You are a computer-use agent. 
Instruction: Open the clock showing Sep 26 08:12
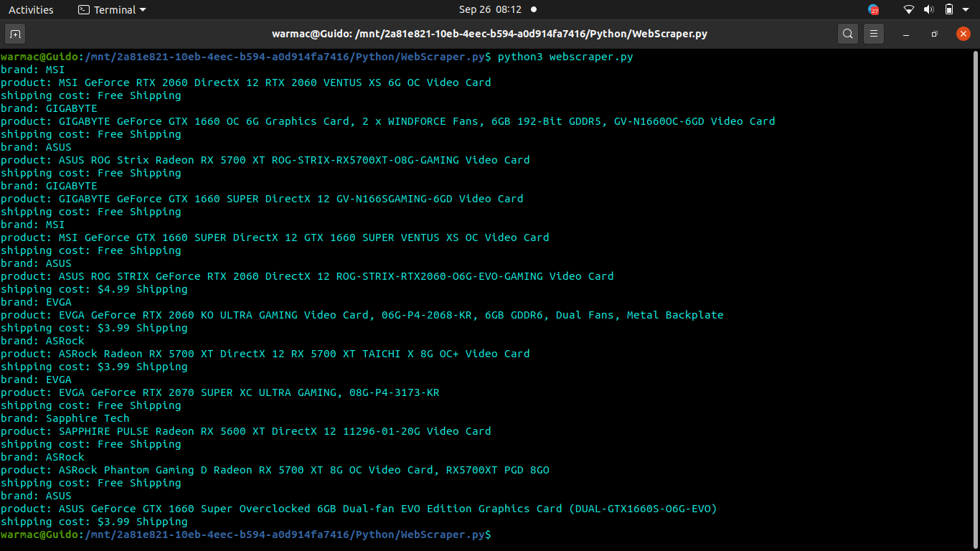coord(490,10)
